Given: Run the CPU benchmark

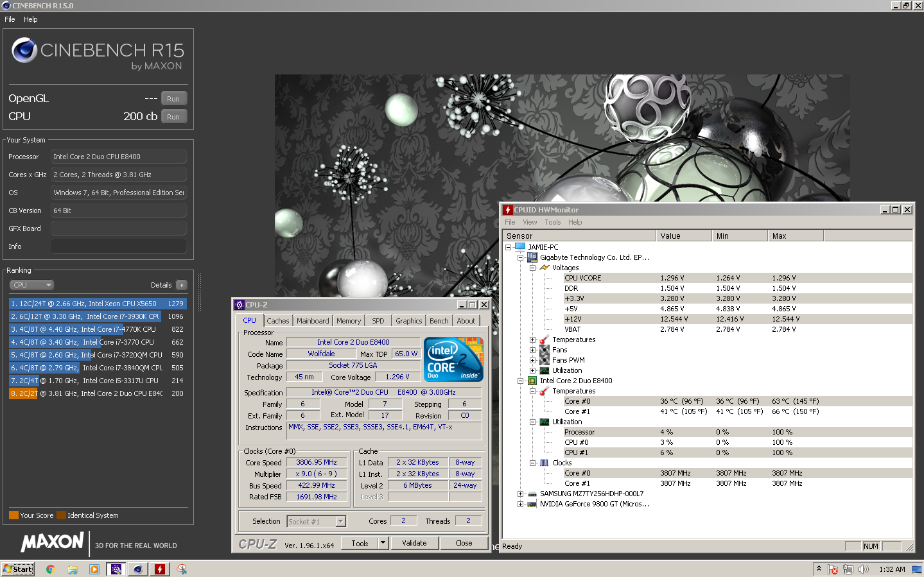Looking at the screenshot, I should [x=173, y=117].
